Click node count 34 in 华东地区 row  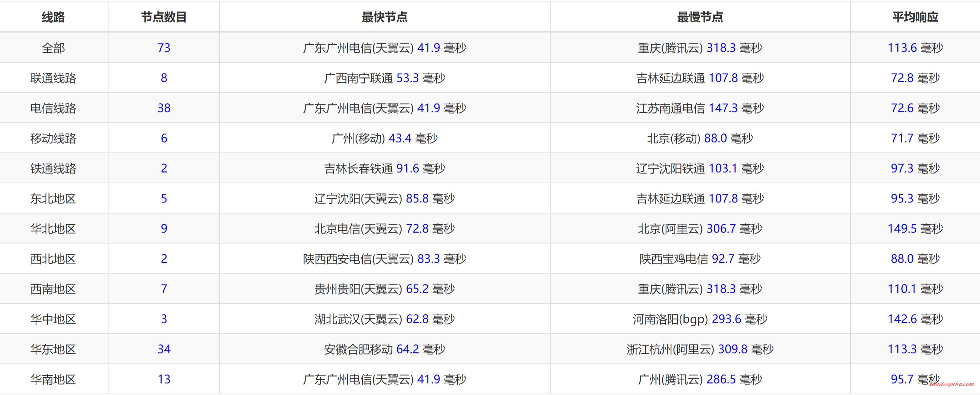click(x=164, y=349)
